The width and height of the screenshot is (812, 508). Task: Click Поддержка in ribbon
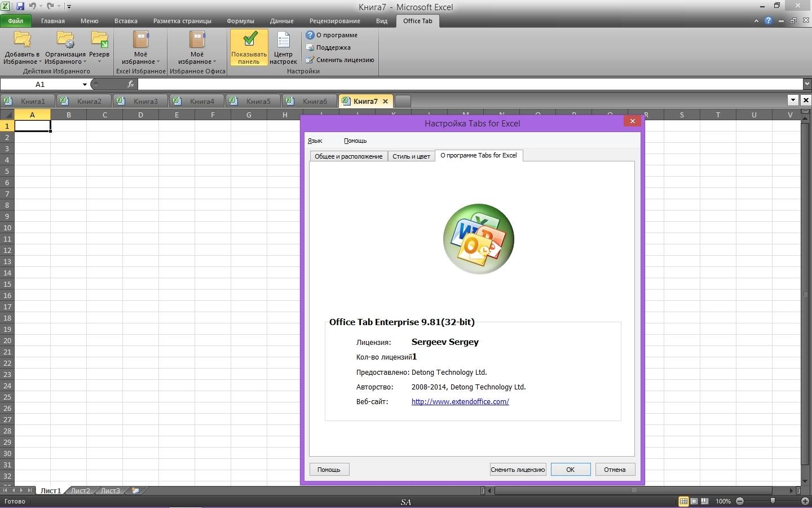pos(328,47)
